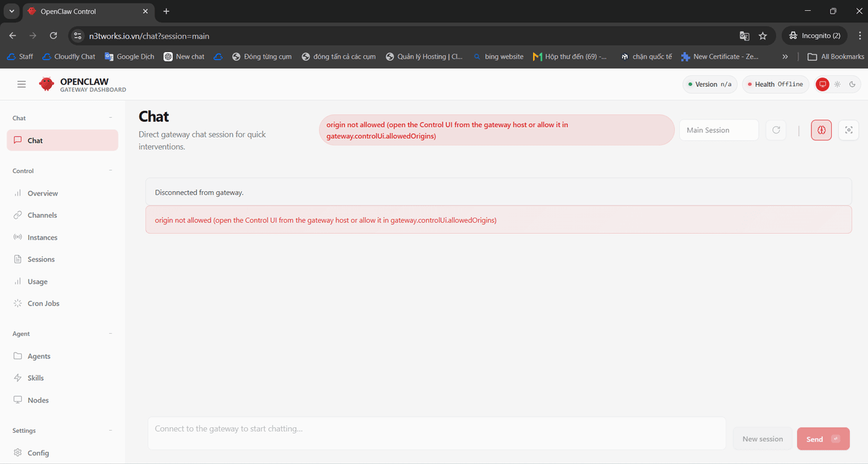Click the hamburger menu icon beside OpenClaw logo

point(22,84)
